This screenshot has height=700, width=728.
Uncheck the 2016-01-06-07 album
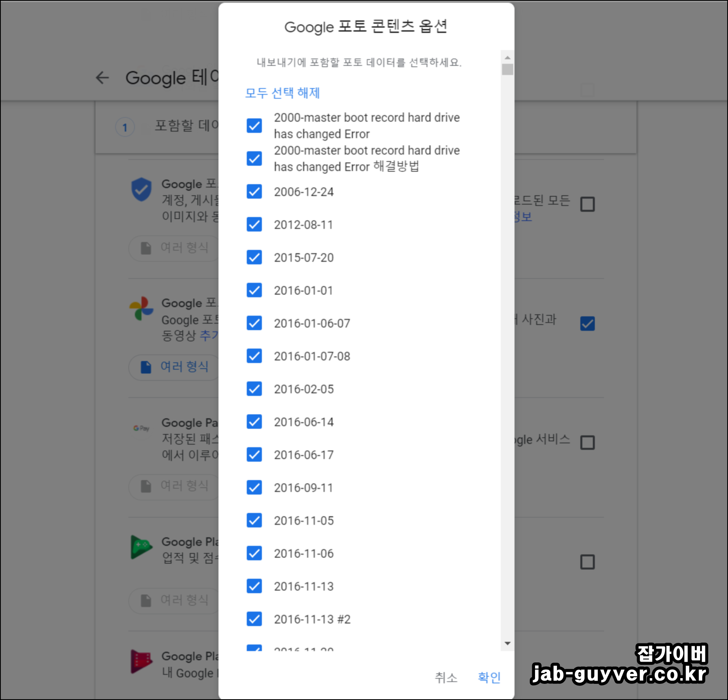(x=254, y=323)
